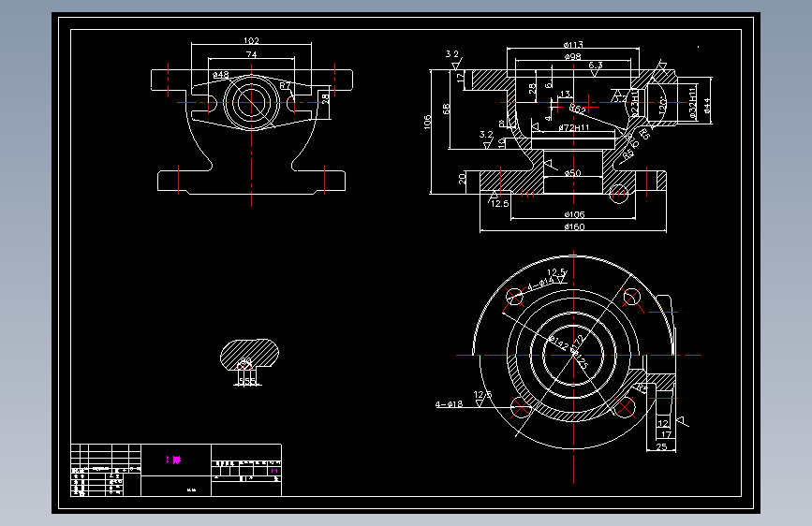Click the ø72H11 bore dimension

(x=574, y=127)
